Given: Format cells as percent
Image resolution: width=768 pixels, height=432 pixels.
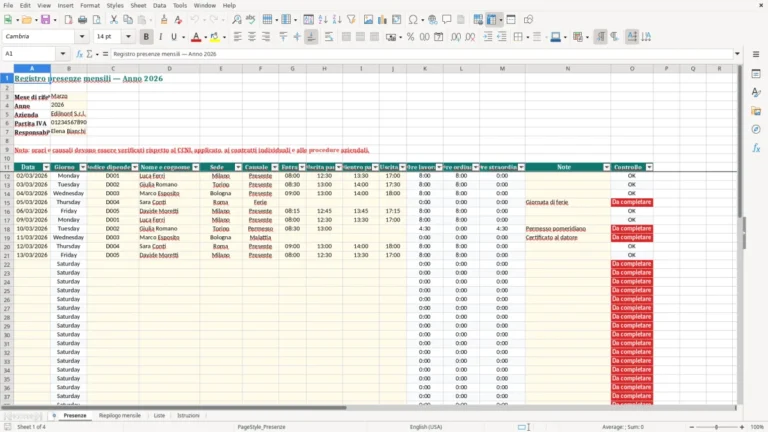Looking at the screenshot, I should [x=410, y=37].
